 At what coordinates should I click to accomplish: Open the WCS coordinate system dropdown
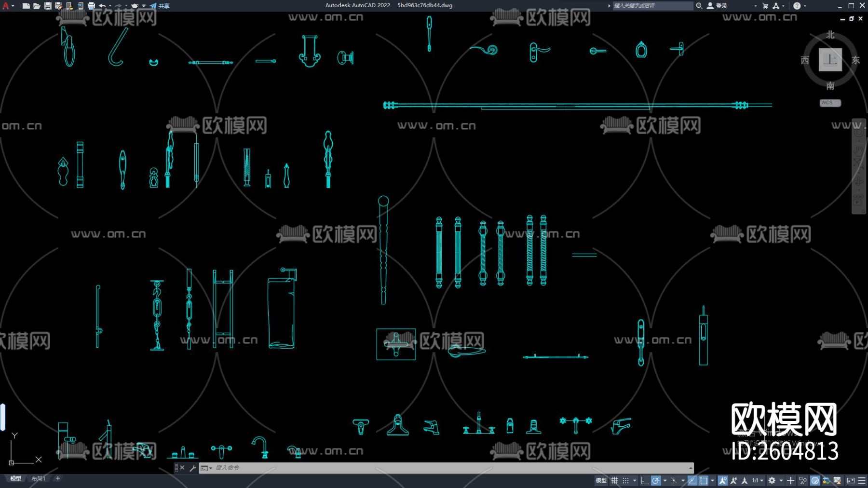(x=830, y=103)
